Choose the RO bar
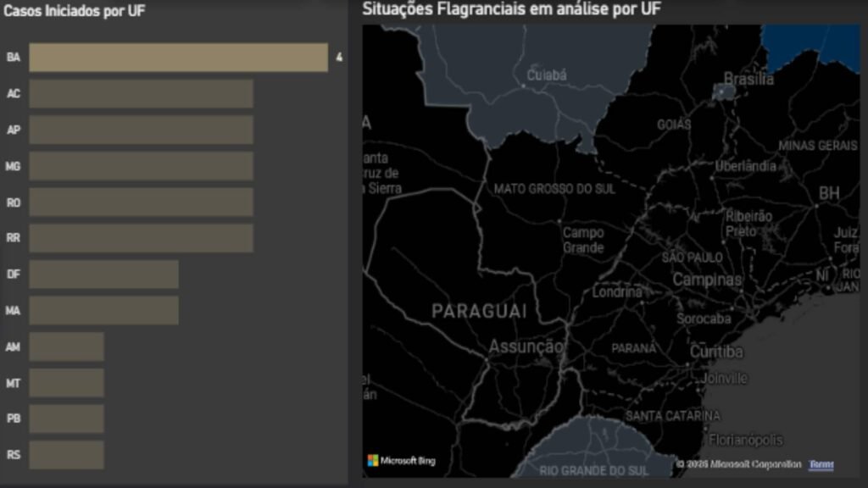Viewport: 868px width, 488px height. click(142, 202)
